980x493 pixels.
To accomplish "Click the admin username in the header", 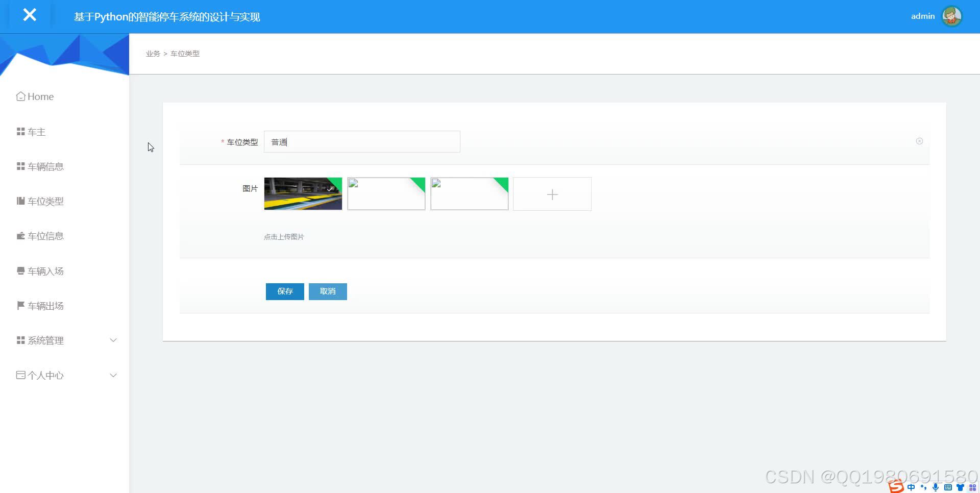I will (923, 16).
